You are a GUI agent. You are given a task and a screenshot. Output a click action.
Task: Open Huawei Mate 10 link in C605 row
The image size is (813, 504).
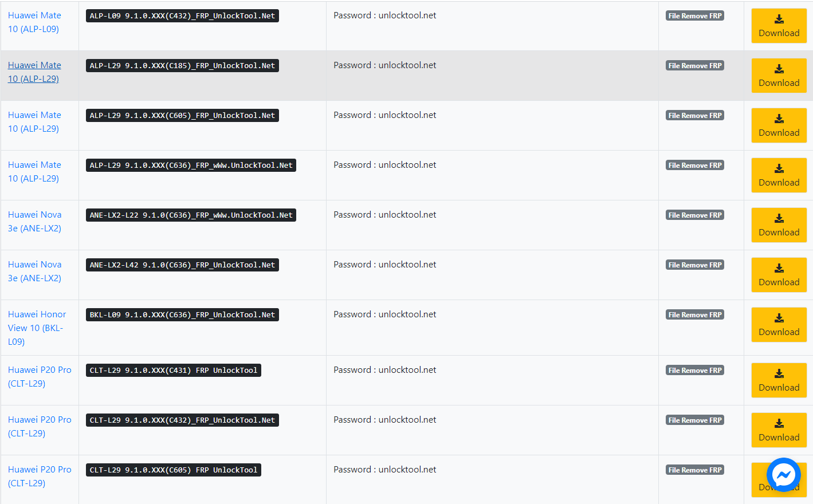click(x=34, y=122)
